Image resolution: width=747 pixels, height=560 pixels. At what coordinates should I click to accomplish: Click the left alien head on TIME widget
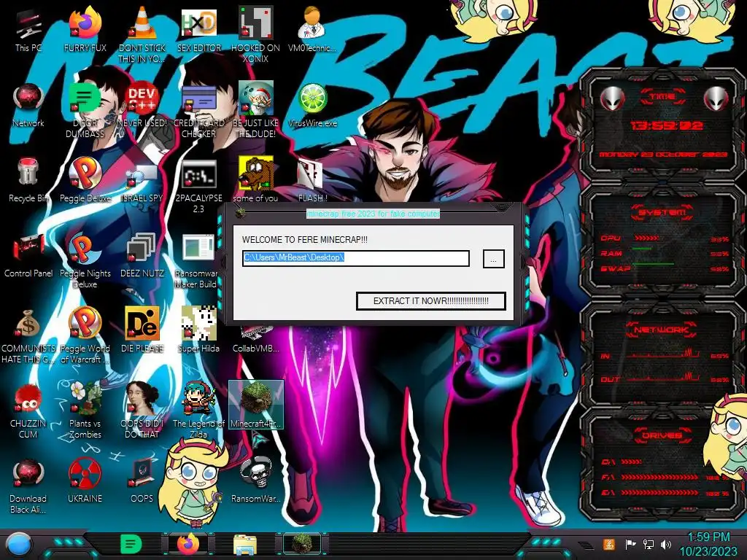pos(612,98)
